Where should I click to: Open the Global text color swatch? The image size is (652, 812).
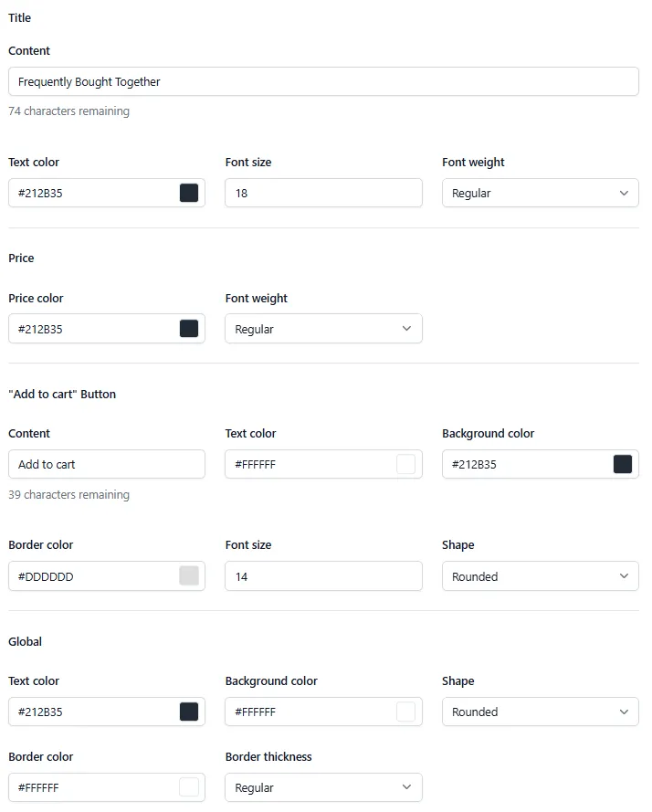188,712
